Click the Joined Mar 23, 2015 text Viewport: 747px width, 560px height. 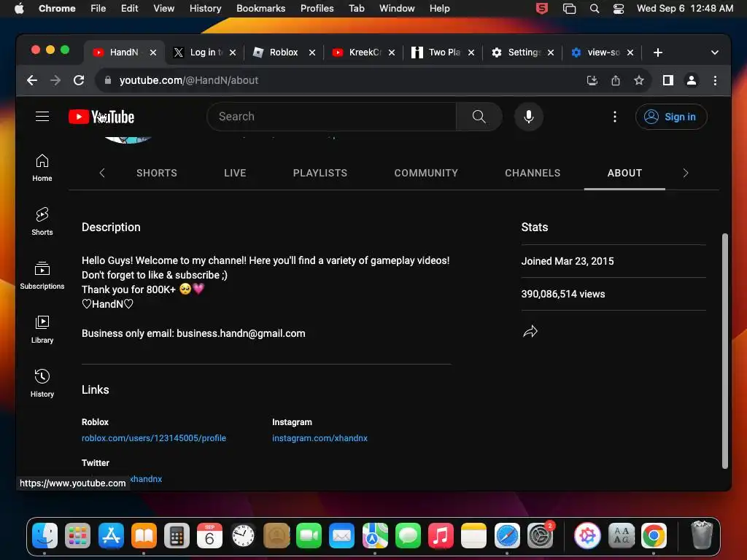coord(568,261)
